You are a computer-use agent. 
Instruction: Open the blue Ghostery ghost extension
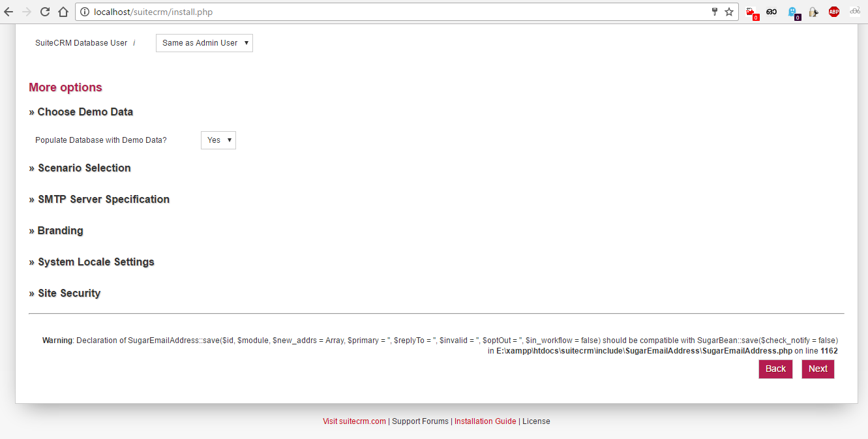pos(793,12)
